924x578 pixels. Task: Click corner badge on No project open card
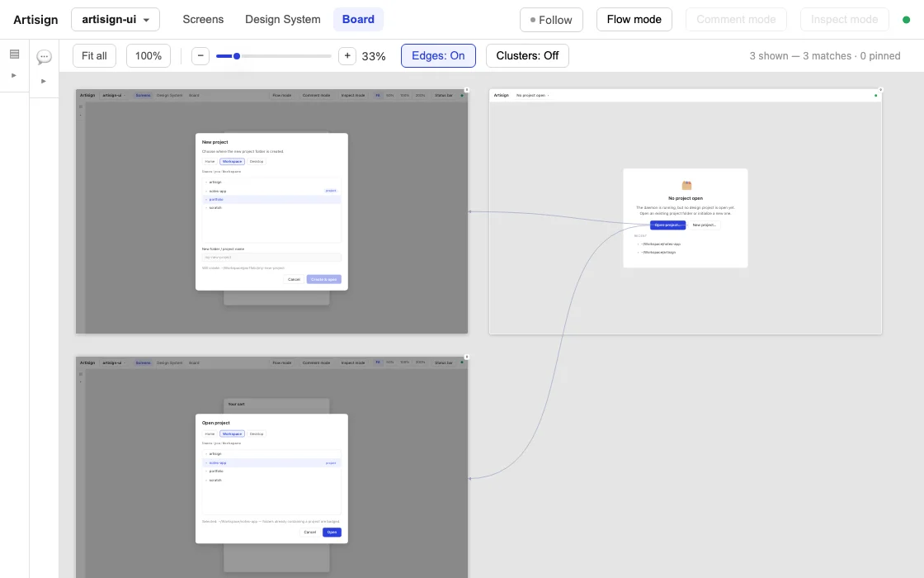(881, 90)
